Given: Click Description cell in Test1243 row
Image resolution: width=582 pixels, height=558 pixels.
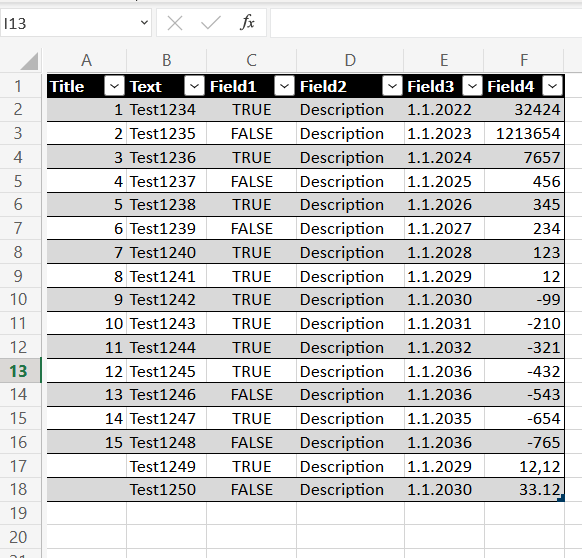Looking at the screenshot, I should tap(350, 324).
